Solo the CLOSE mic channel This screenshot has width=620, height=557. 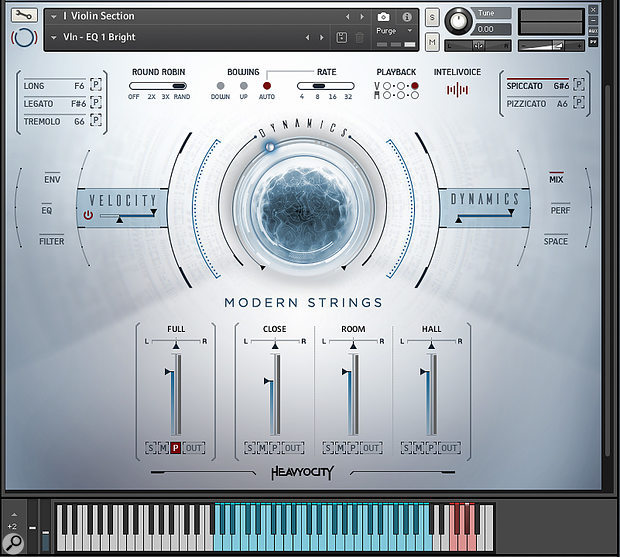[x=249, y=448]
